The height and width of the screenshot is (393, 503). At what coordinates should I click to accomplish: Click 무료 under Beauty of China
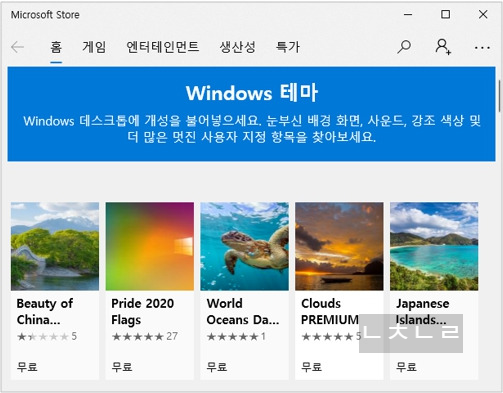coord(27,367)
